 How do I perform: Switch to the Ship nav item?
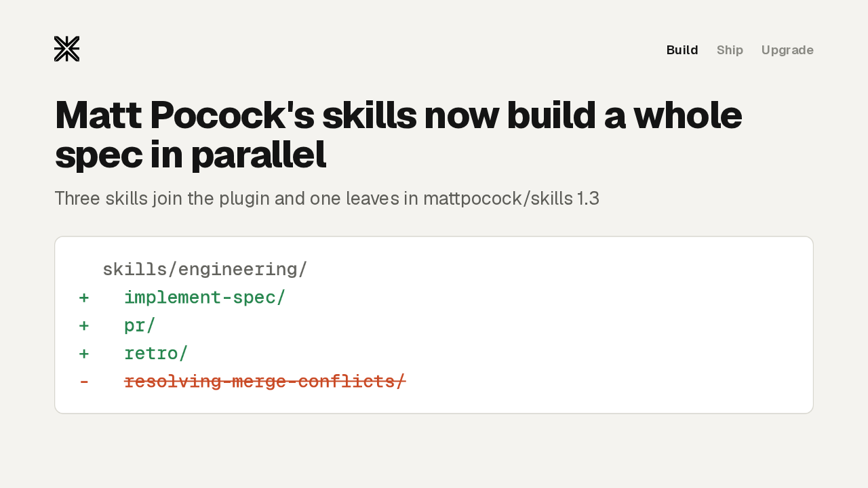[x=730, y=50]
